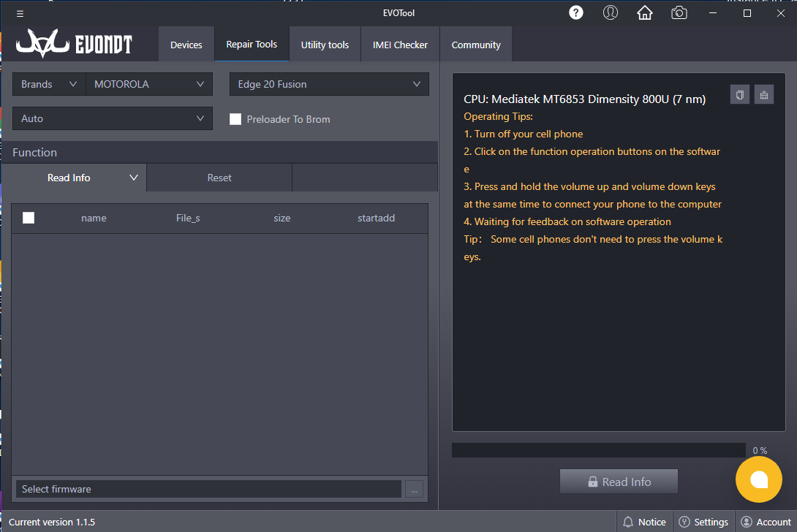Click the user profile icon in title bar
Screen dimensions: 797x532
pyautogui.click(x=611, y=12)
